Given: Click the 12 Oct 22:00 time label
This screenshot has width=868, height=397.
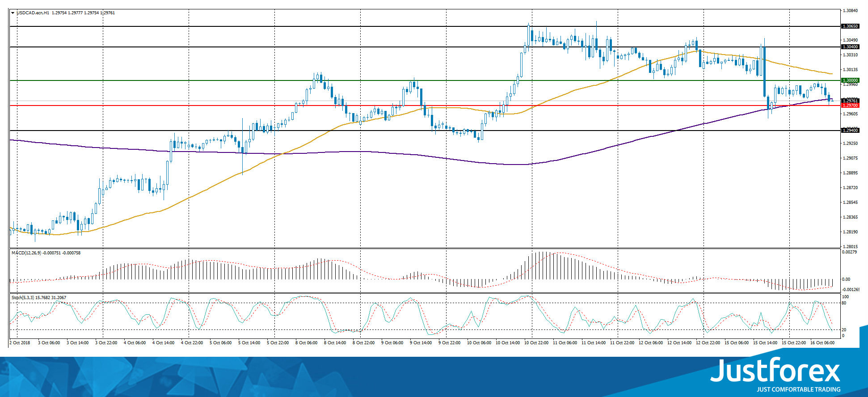Looking at the screenshot, I should coord(708,343).
